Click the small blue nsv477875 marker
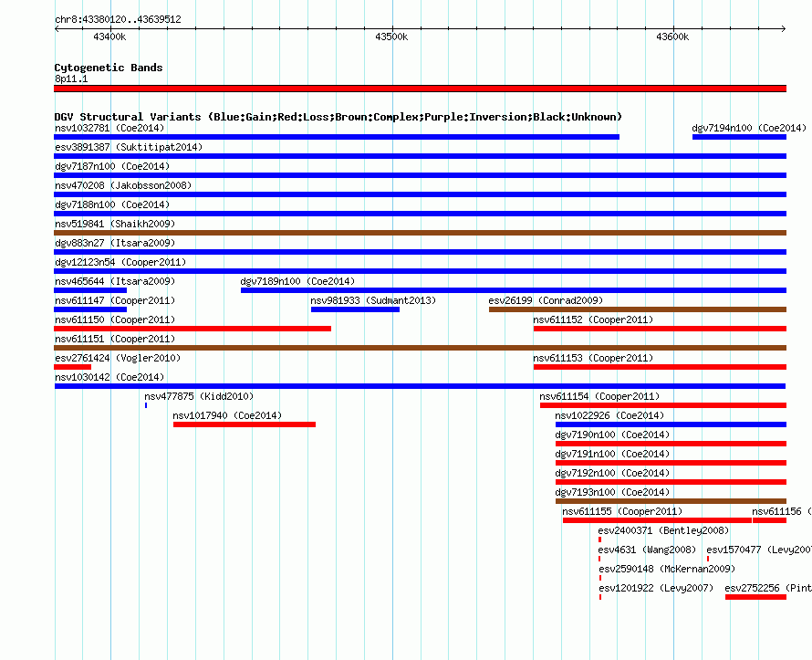 click(x=146, y=405)
